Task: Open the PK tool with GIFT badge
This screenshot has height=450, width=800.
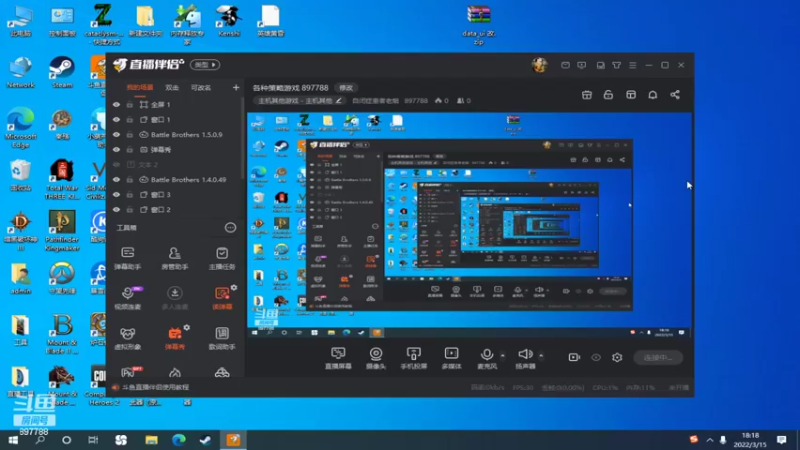Action: click(130, 371)
